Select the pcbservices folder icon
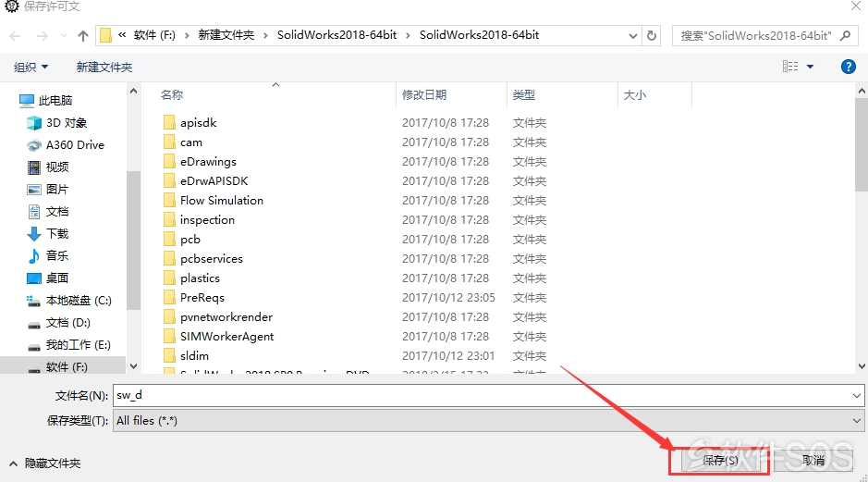 pos(169,258)
